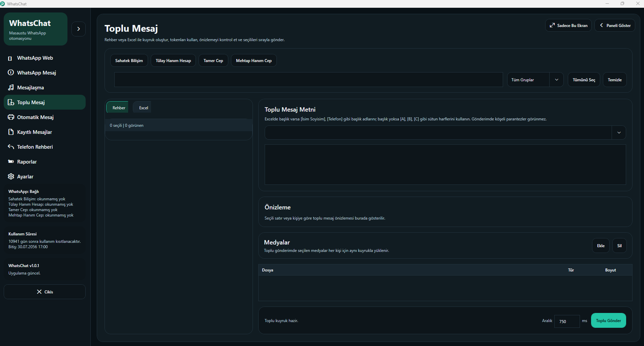Image resolution: width=644 pixels, height=346 pixels.
Task: Click 'Bitiş: 30.07.2056 17:00' expiry text
Action: tap(28, 247)
